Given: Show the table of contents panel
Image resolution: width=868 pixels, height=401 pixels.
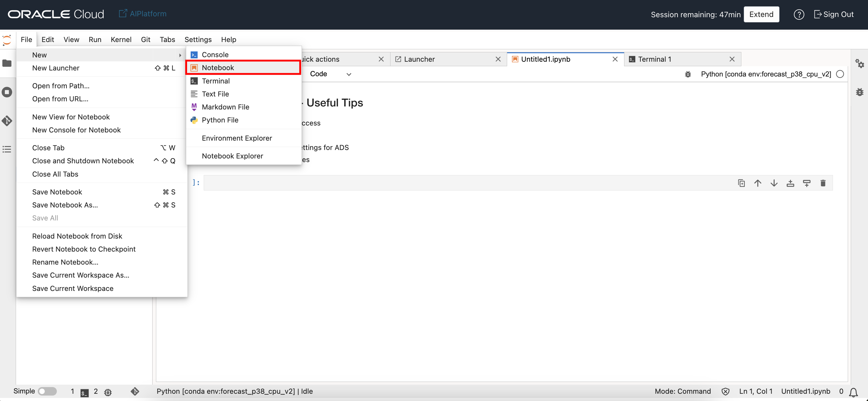Looking at the screenshot, I should point(7,149).
